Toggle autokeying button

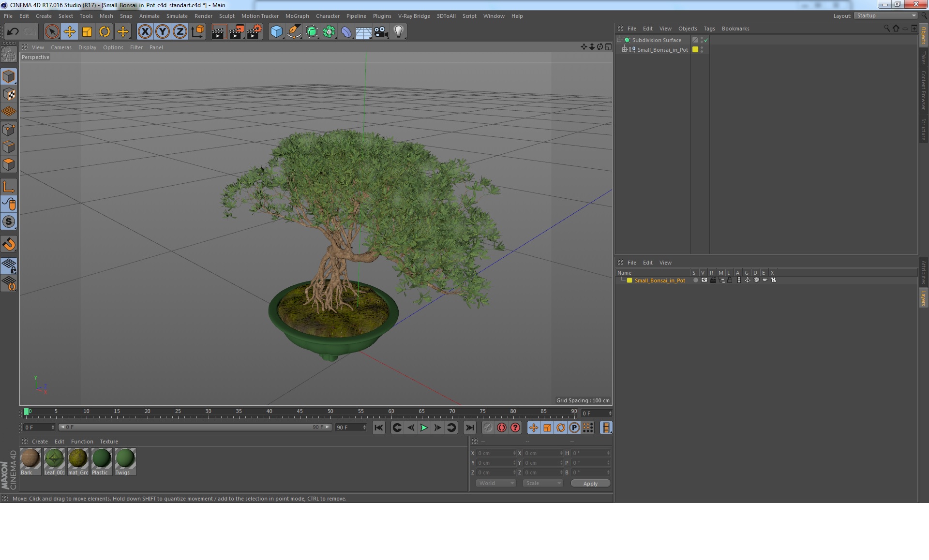(x=502, y=427)
